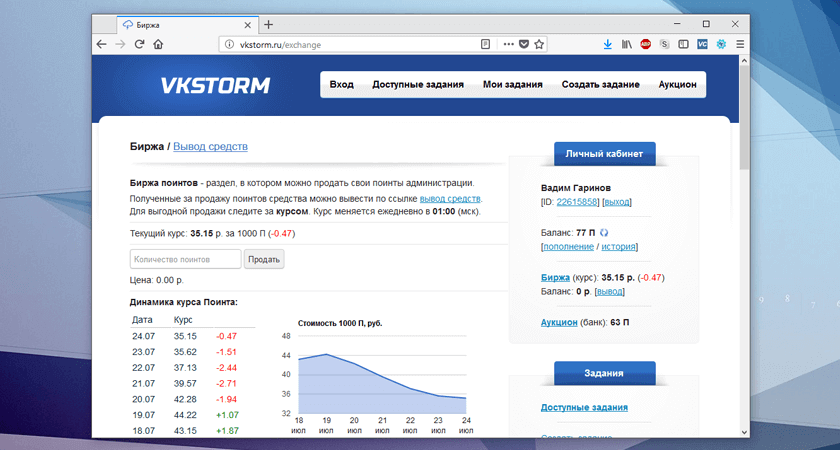Toggle reader view icon in address bar

(x=485, y=44)
